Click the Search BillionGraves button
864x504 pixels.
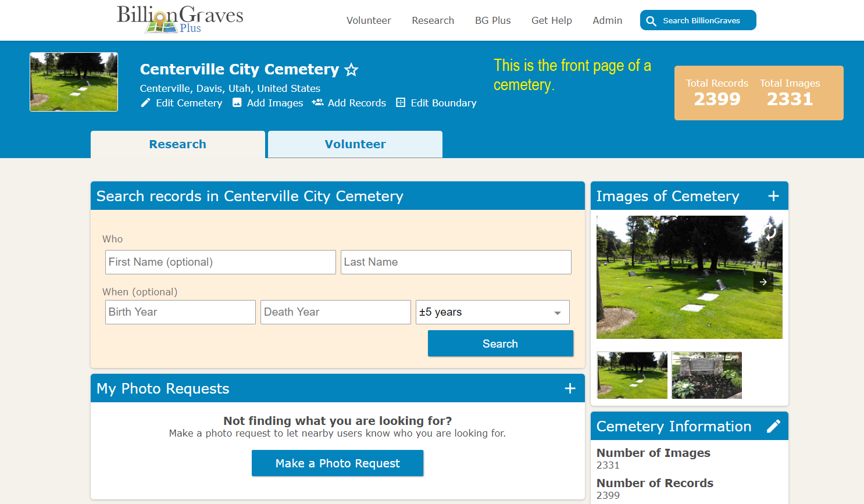point(698,20)
